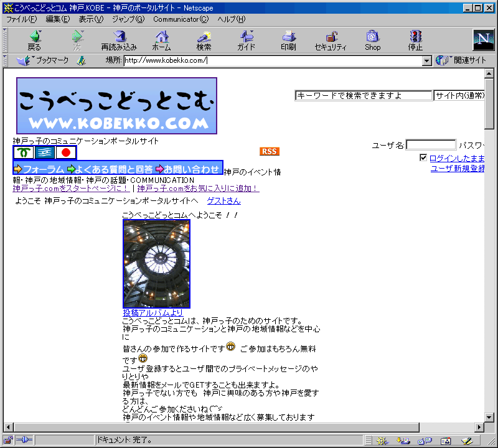Open the Communicator(C) menu
Viewport: 498px width, 448px height.
[181, 19]
